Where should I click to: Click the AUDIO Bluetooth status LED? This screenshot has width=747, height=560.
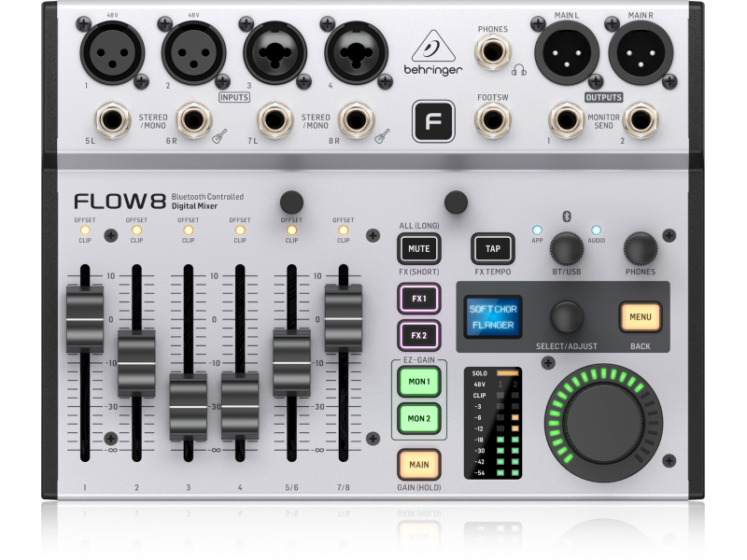point(596,231)
